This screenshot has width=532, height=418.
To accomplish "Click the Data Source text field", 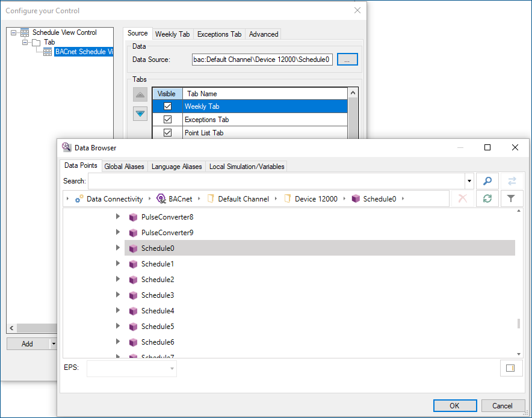I will click(262, 60).
